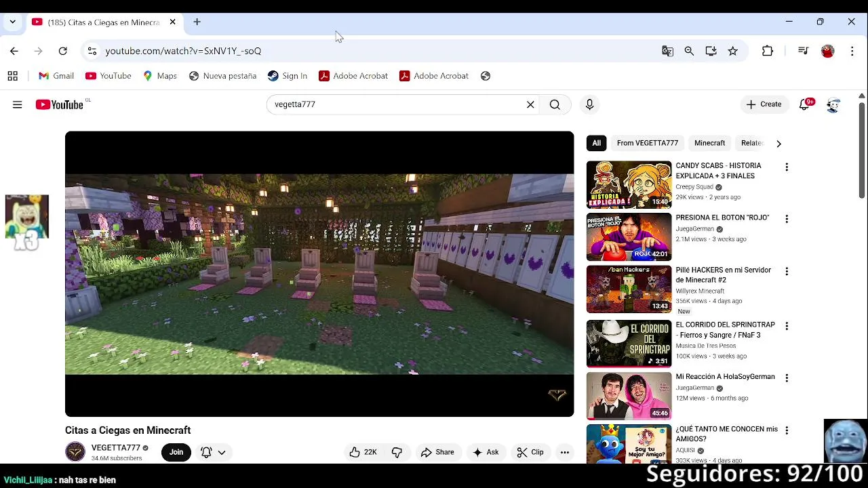Open the Nueva pestaña bookmark
Viewport: 868px width, 488px height.
(x=222, y=76)
